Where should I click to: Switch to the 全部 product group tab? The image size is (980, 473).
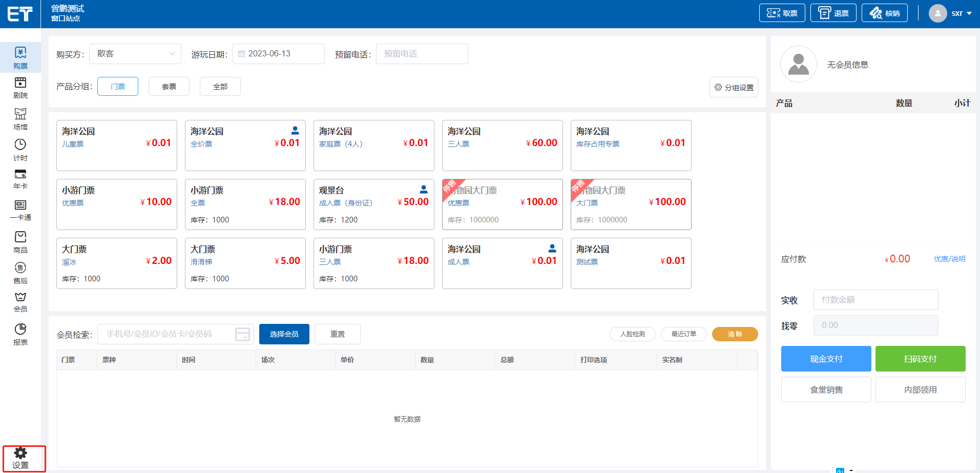(x=220, y=87)
